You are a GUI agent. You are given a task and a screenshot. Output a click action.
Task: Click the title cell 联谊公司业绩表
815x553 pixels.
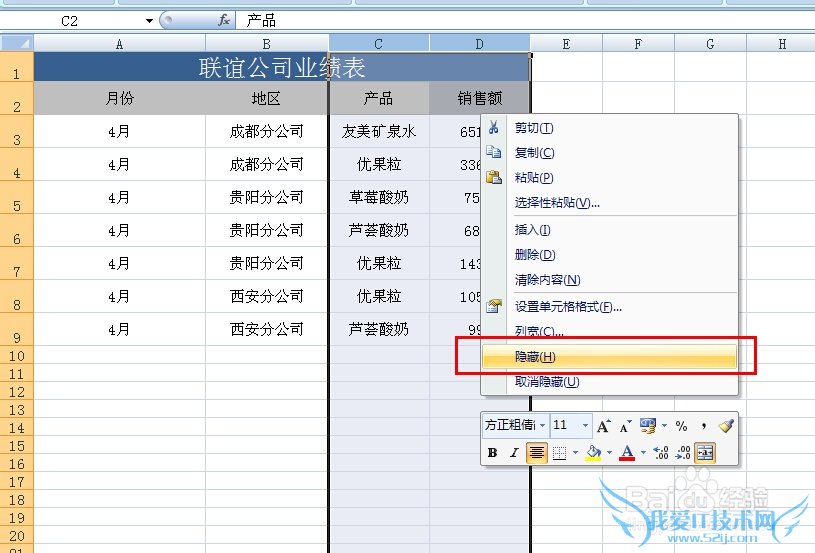point(282,67)
